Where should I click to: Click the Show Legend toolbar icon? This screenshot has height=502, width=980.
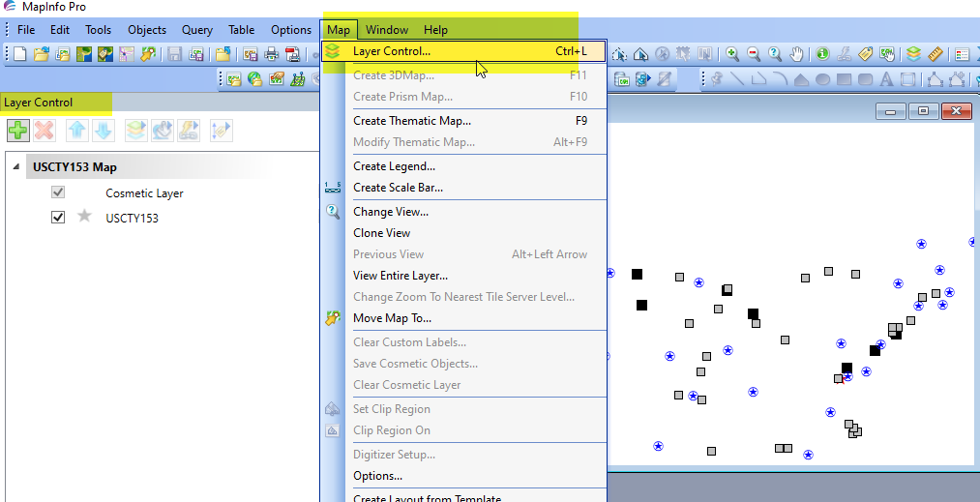pos(963,54)
